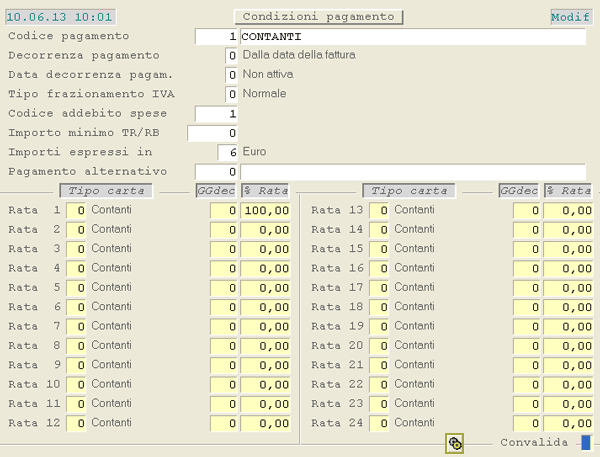Select the Data decorrenza pagam. field

click(x=232, y=74)
